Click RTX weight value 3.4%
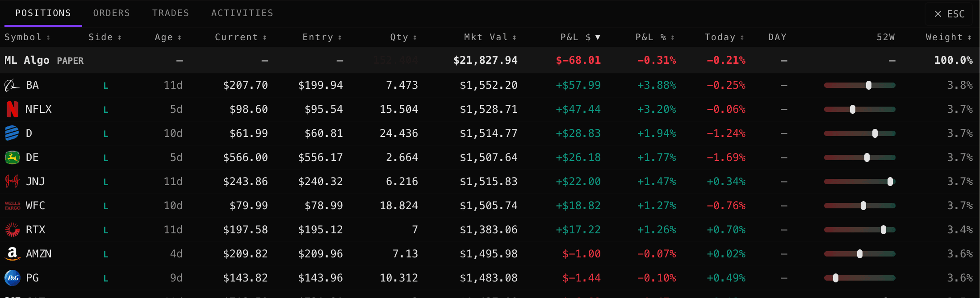The width and height of the screenshot is (980, 298). (x=960, y=230)
